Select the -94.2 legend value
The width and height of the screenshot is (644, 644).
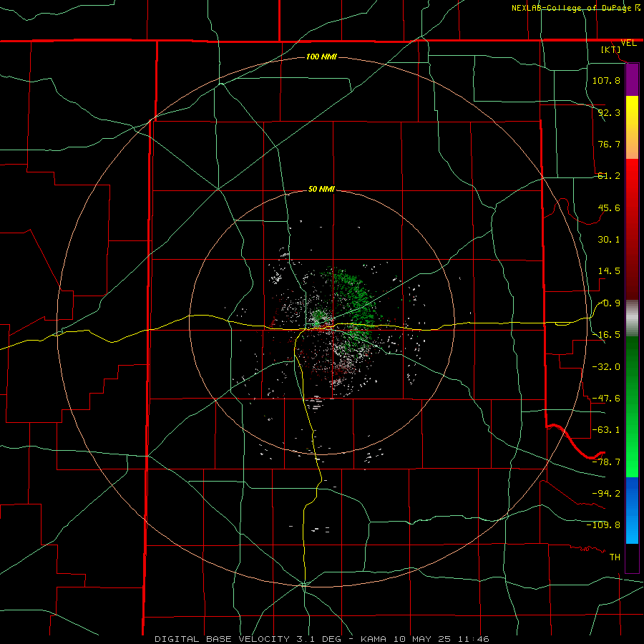(x=606, y=494)
